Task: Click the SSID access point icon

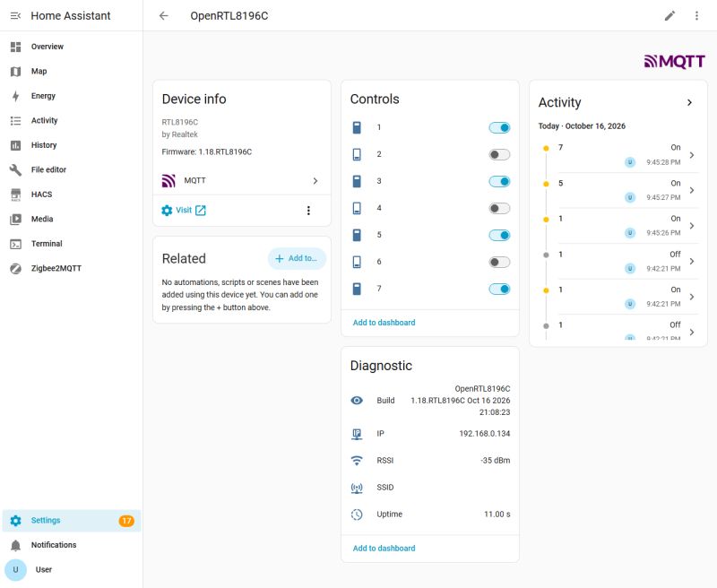Action: click(357, 488)
